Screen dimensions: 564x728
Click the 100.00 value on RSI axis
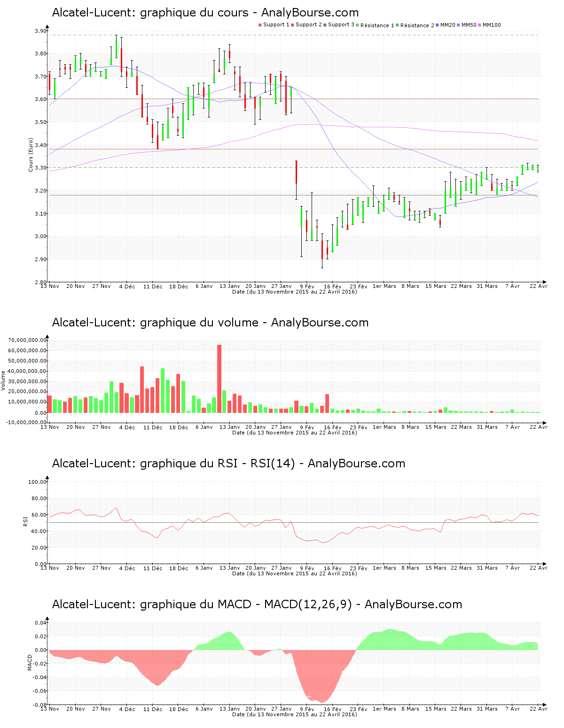point(38,482)
